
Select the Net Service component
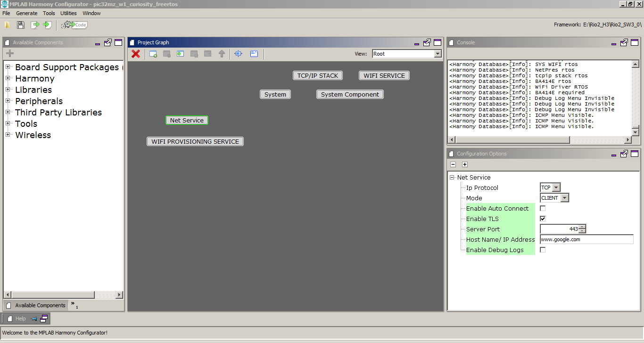187,120
